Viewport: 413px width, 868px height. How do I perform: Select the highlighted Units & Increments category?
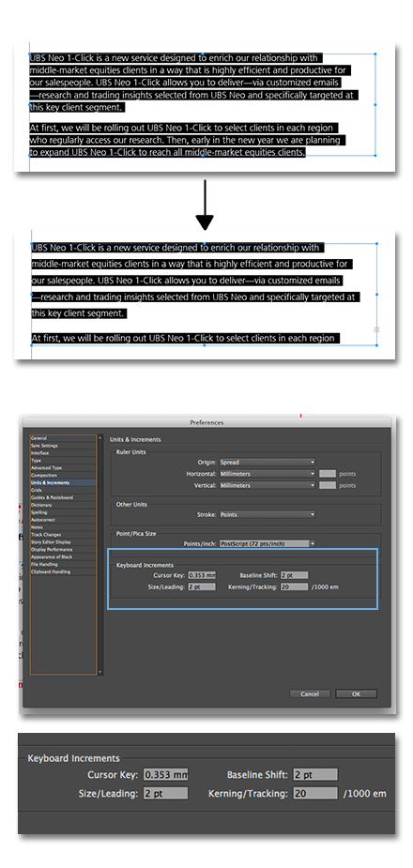(x=63, y=482)
